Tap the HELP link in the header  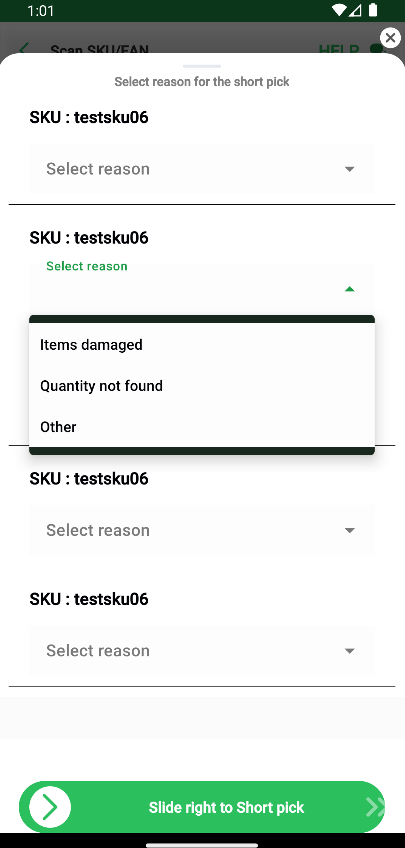(x=338, y=49)
